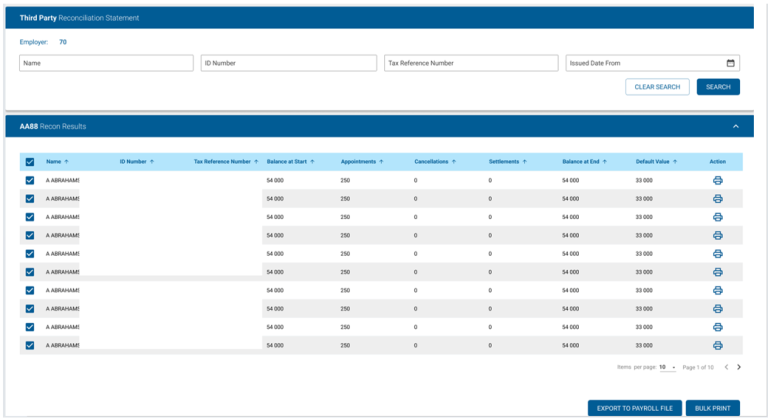The width and height of the screenshot is (768, 419).
Task: Go to the next results page
Action: 739,367
